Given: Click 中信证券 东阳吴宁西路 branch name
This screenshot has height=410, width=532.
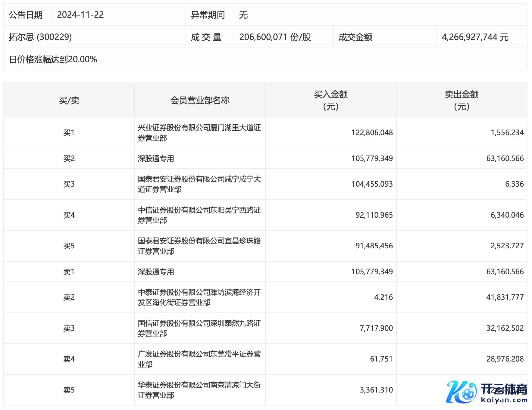Looking at the screenshot, I should tap(199, 215).
